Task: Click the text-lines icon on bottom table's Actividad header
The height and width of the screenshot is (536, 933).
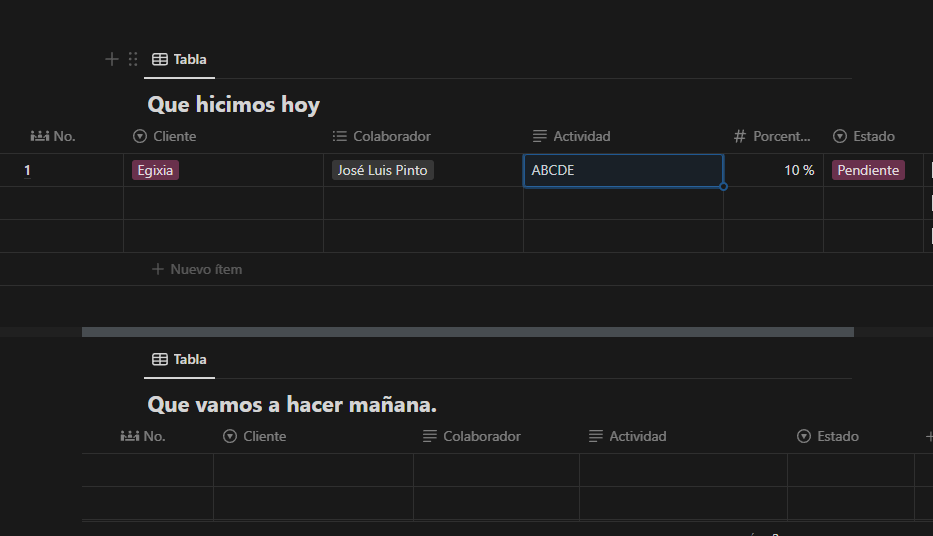Action: click(x=596, y=436)
